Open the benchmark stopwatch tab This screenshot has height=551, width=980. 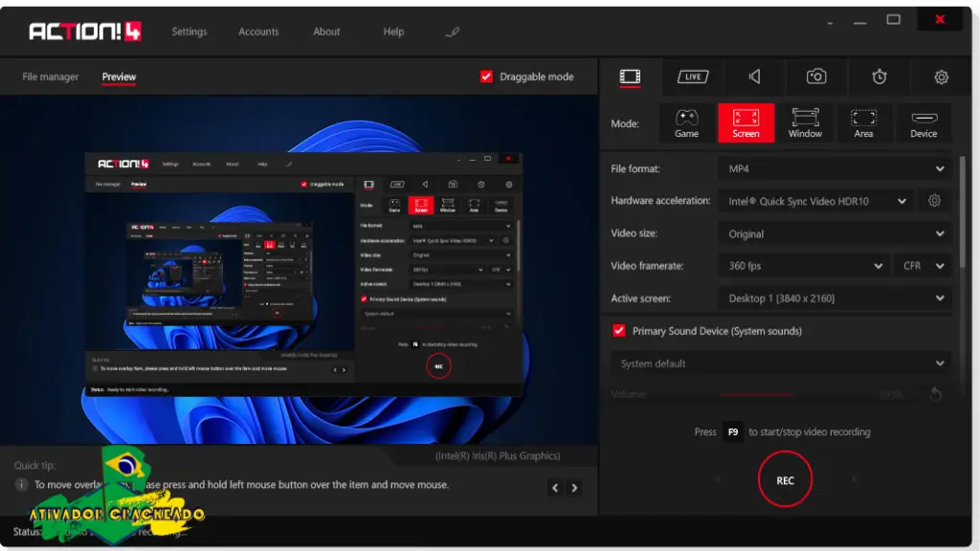click(880, 77)
